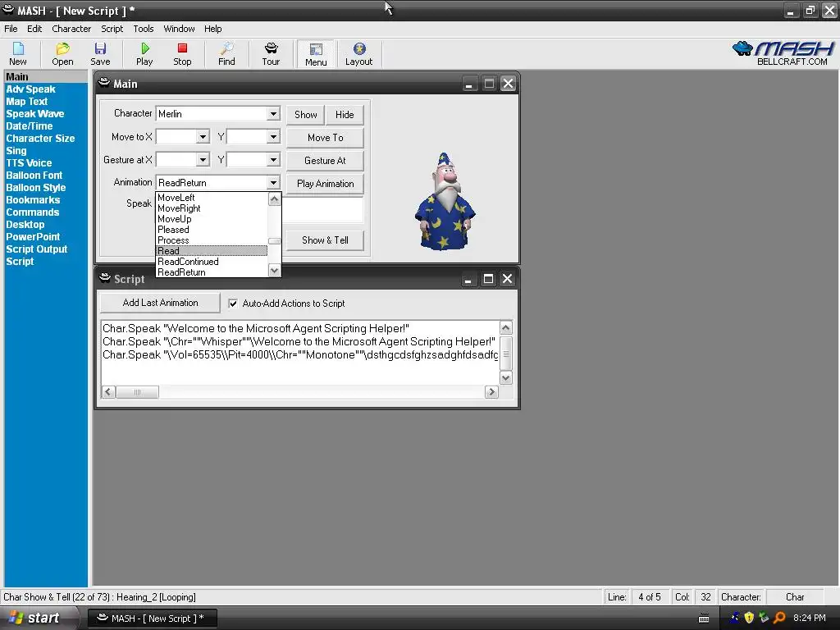Select ReadContinued in the animation list

(x=212, y=262)
